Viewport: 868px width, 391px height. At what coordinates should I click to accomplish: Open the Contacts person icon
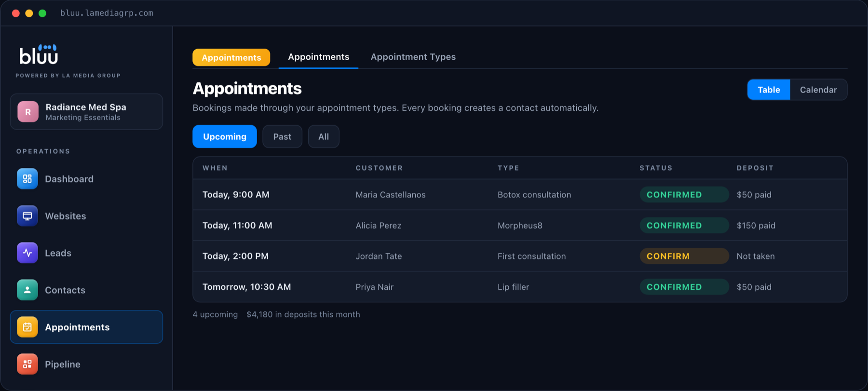[27, 290]
